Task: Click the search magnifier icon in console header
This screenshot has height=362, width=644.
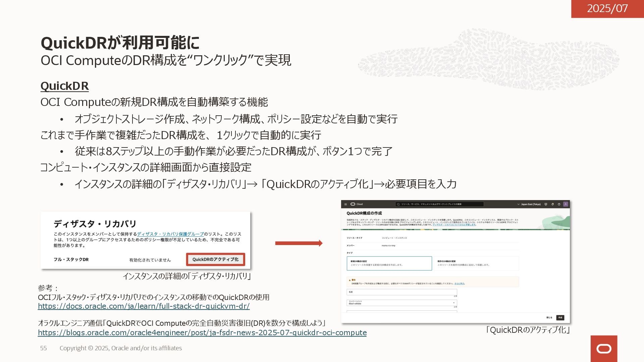Action: [398, 204]
